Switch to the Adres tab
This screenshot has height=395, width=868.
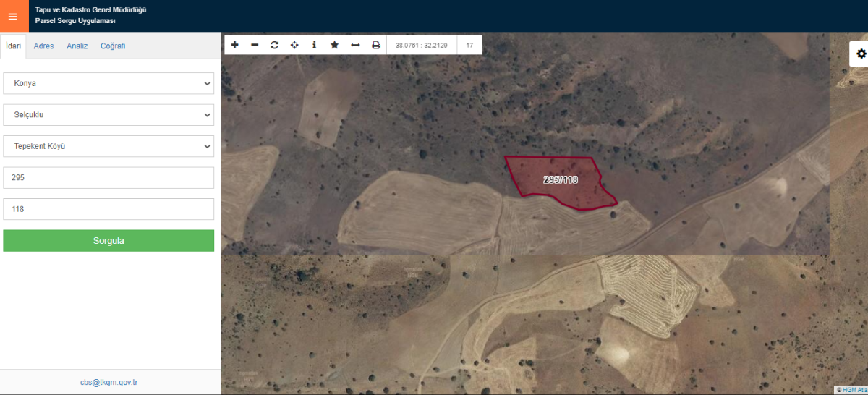point(44,46)
